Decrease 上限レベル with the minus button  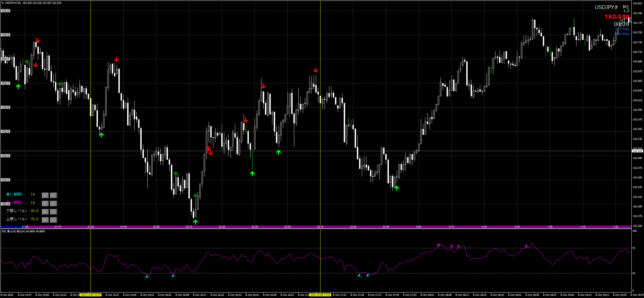point(53,220)
